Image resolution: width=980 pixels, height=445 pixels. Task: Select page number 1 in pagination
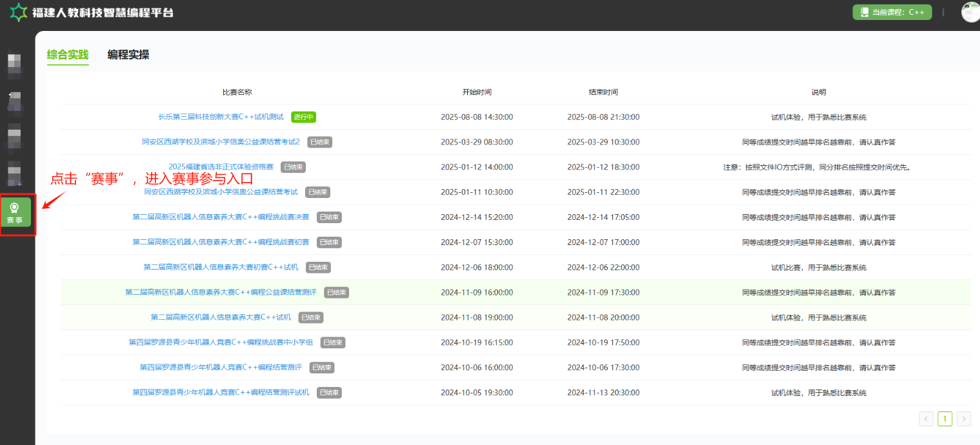pyautogui.click(x=945, y=419)
